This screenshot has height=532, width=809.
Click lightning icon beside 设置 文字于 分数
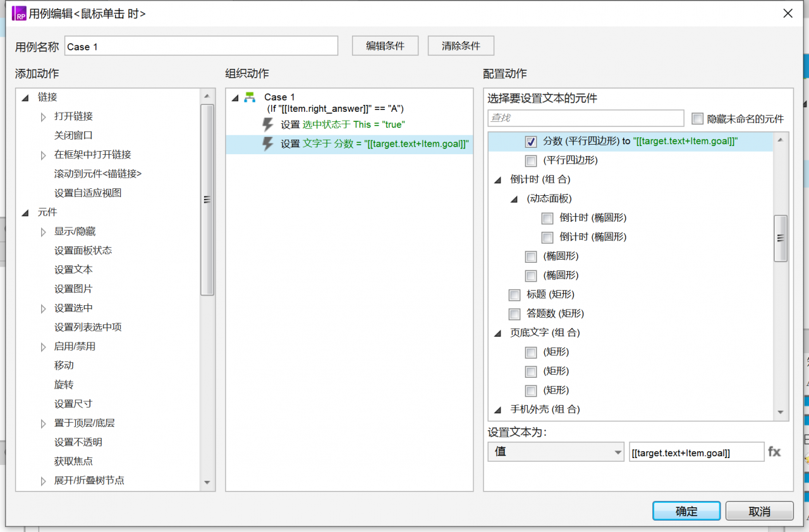click(268, 143)
